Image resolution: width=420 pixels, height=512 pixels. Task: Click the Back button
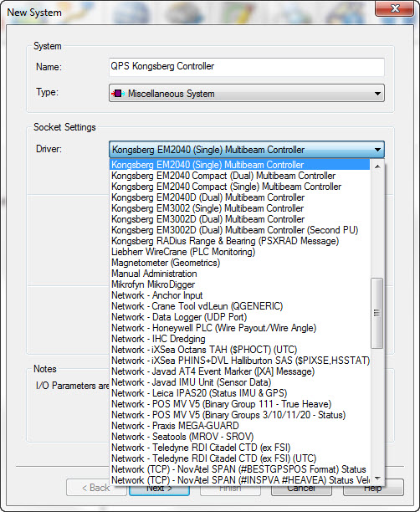(x=96, y=488)
